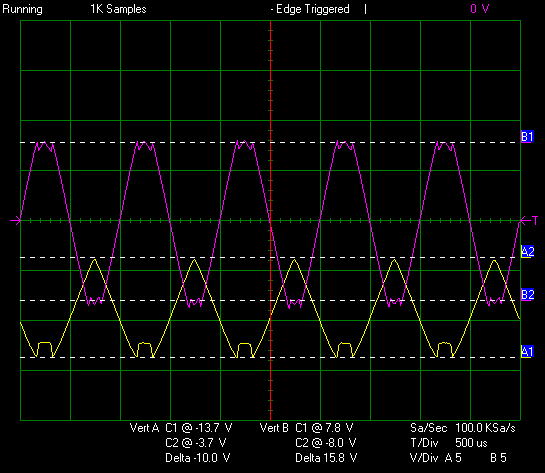Click the T/Div 500 us value

(471, 443)
